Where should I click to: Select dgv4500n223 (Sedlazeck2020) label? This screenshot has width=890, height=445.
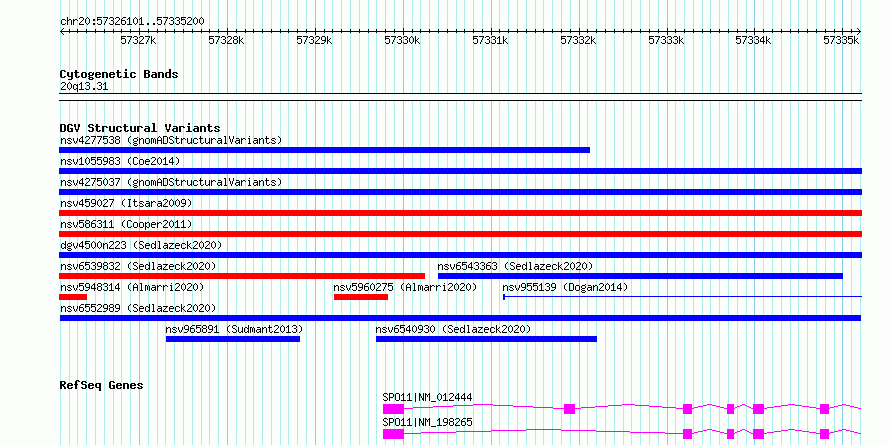(x=141, y=245)
